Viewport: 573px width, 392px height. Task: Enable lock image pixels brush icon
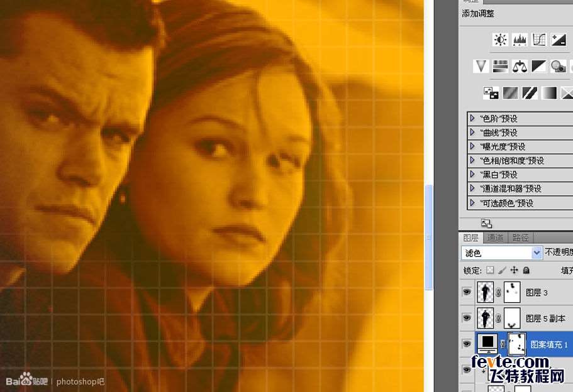pyautogui.click(x=502, y=270)
